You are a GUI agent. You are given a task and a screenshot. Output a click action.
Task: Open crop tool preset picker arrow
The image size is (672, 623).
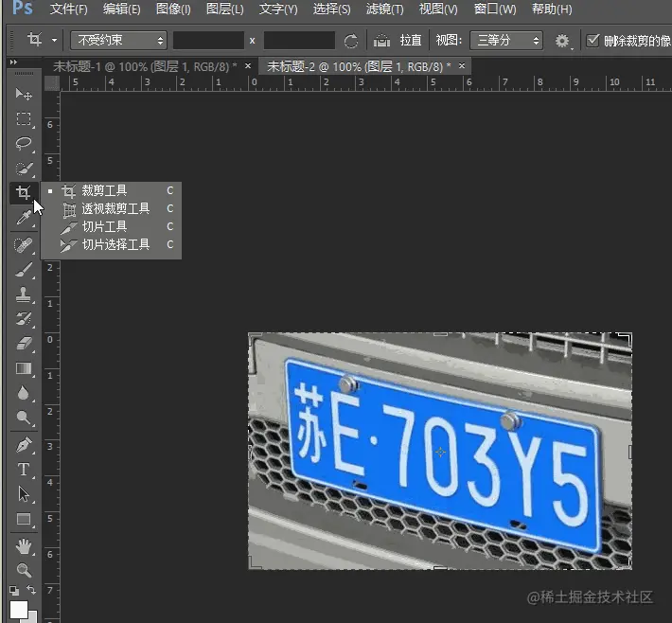pos(55,41)
